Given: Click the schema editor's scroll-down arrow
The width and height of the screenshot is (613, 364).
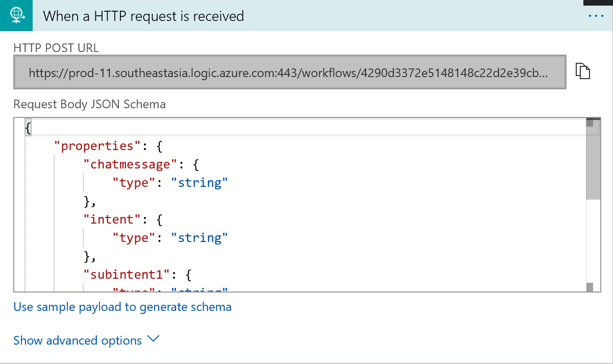Looking at the screenshot, I should click(x=590, y=287).
